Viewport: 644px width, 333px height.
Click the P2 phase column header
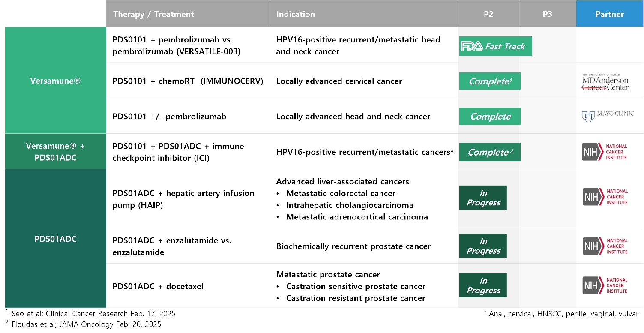[488, 14]
